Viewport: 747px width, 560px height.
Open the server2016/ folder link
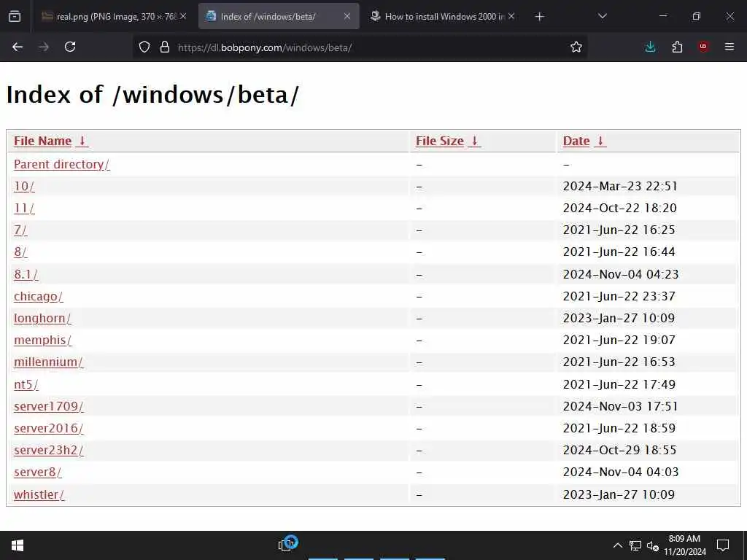pyautogui.click(x=48, y=428)
